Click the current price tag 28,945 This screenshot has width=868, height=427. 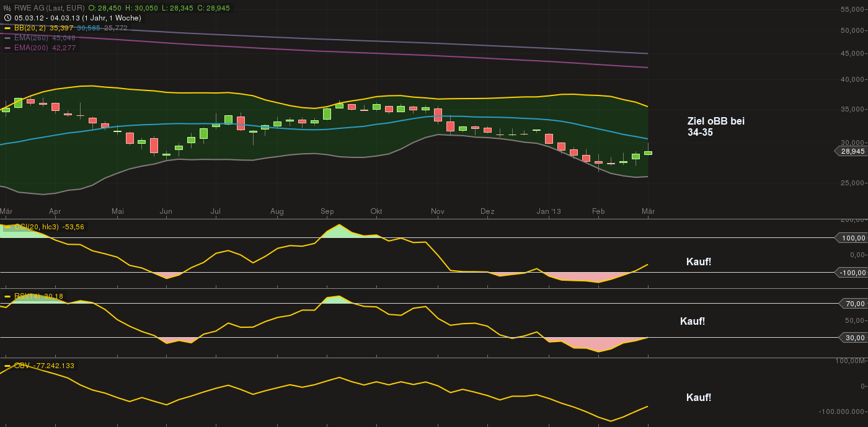click(850, 151)
